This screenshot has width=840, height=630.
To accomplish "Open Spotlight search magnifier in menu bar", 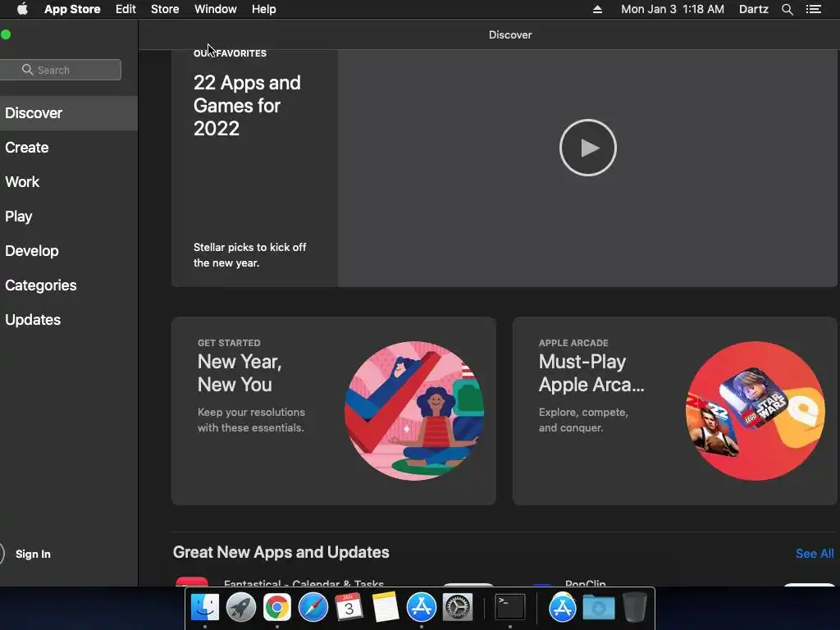I will [787, 9].
